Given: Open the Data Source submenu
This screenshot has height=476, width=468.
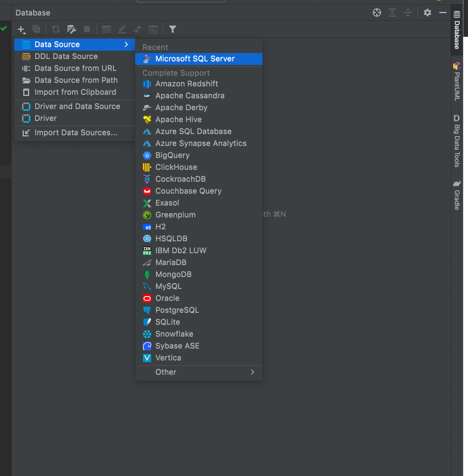Looking at the screenshot, I should click(x=74, y=44).
